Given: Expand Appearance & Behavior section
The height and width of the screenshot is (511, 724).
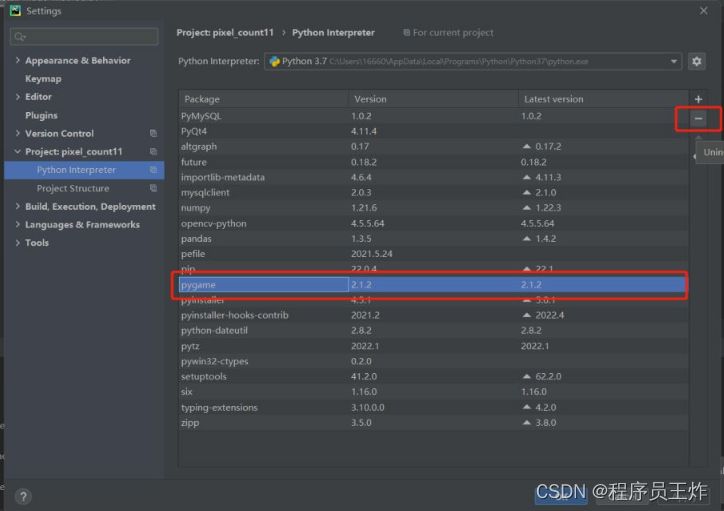Looking at the screenshot, I should coord(18,60).
